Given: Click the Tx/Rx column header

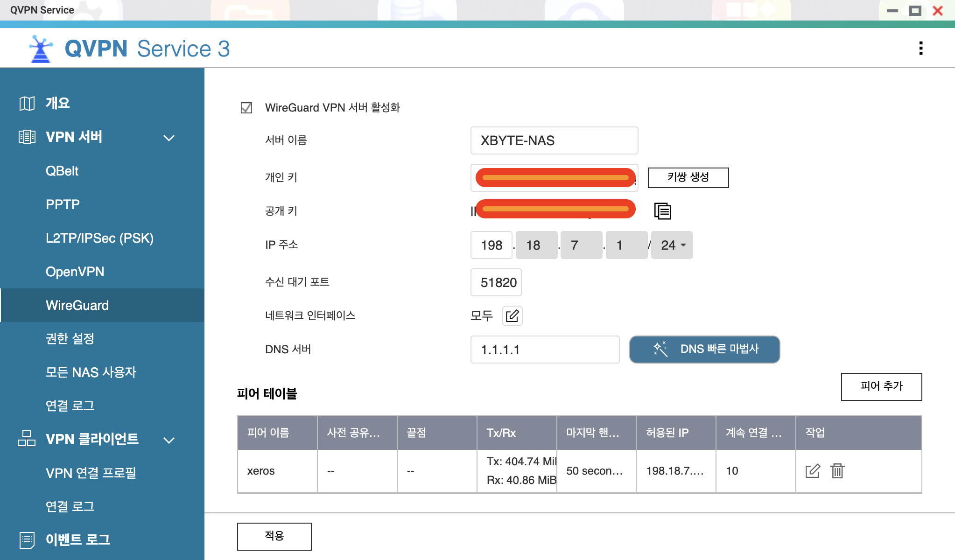Looking at the screenshot, I should (517, 433).
